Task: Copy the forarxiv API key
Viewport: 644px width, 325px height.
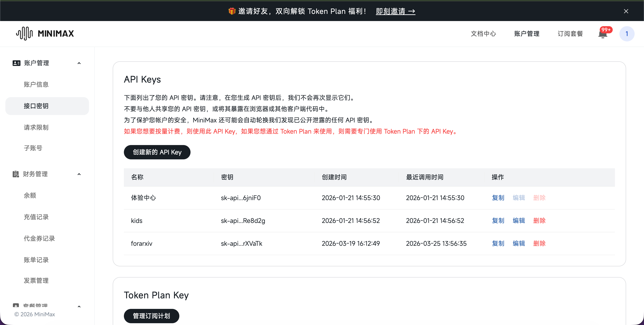Action: click(x=498, y=244)
